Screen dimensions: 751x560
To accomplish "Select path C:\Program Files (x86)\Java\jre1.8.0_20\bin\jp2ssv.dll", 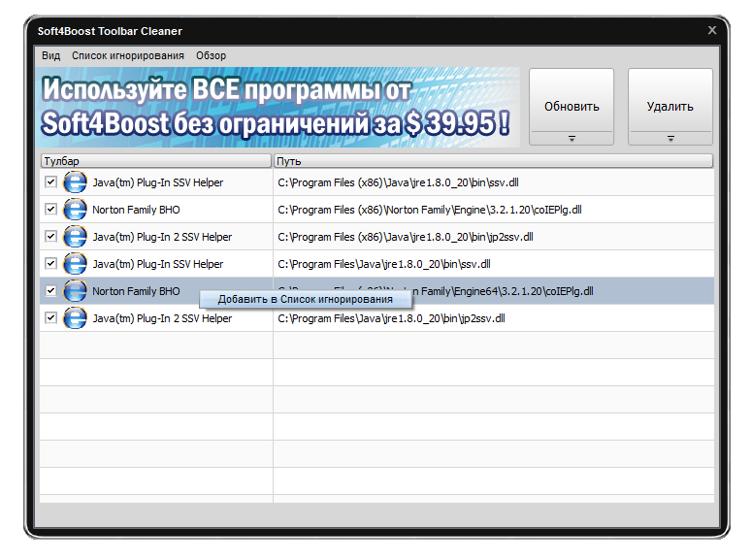I will (x=406, y=237).
